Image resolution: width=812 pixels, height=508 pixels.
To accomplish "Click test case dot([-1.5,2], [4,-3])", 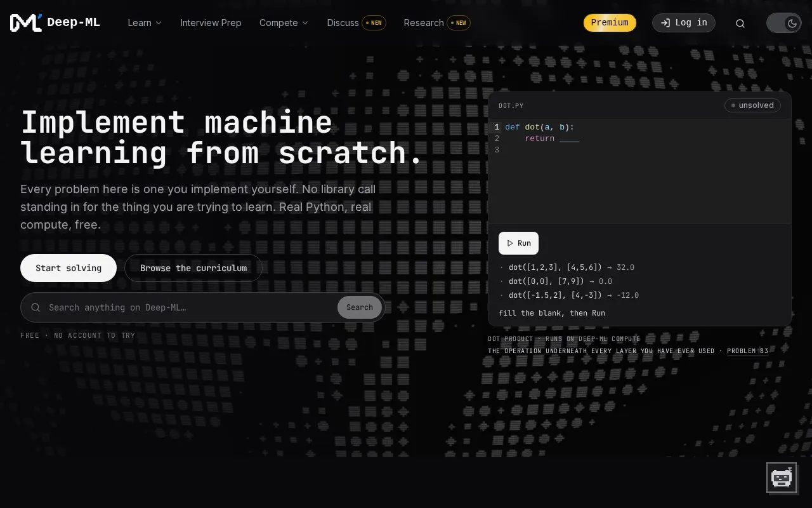I will click(x=558, y=295).
